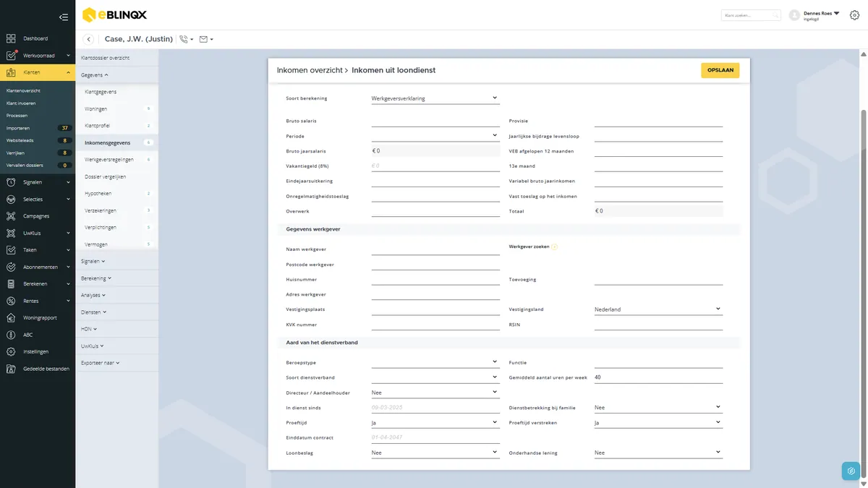Click the phone icon next to the client name

(184, 39)
